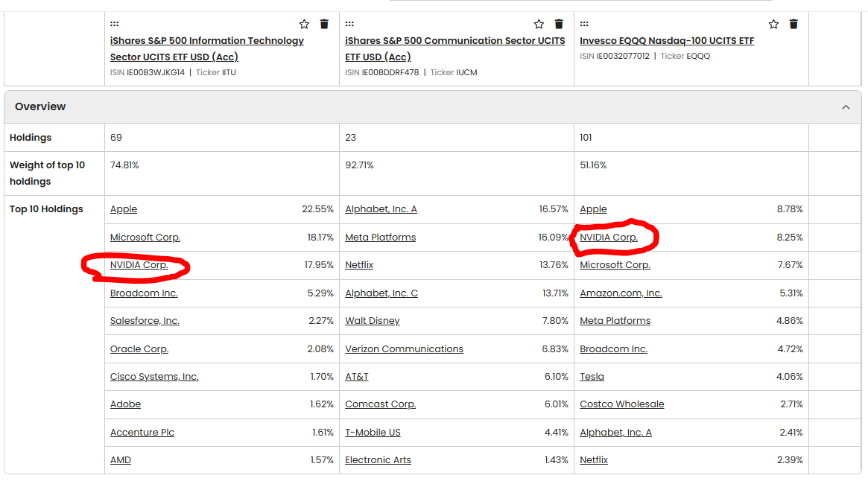This screenshot has width=868, height=484.
Task: Select the 92.71% top 10 weight value
Action: coord(359,165)
